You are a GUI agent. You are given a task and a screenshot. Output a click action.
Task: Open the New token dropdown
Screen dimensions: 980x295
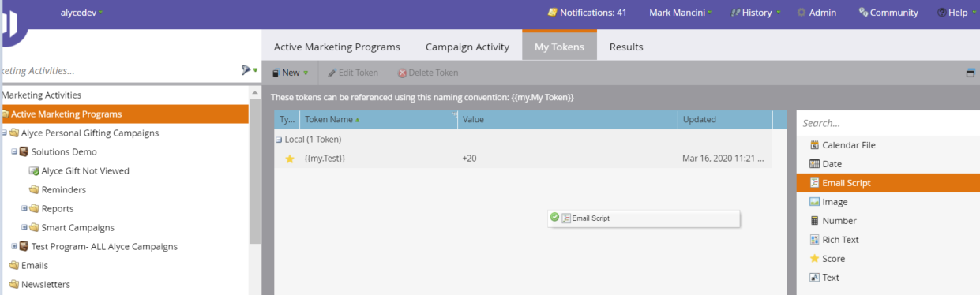(290, 73)
